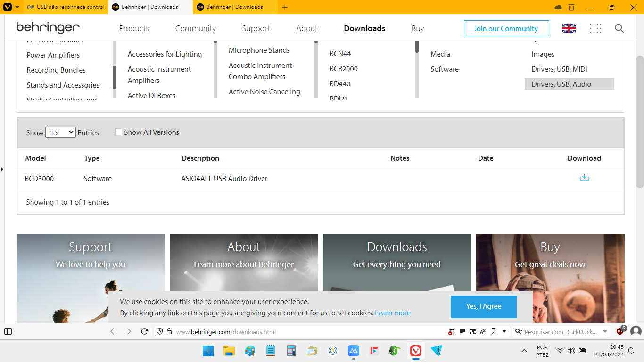This screenshot has height=362, width=644.
Task: Toggle the Vivaldi side panel
Action: click(x=8, y=331)
